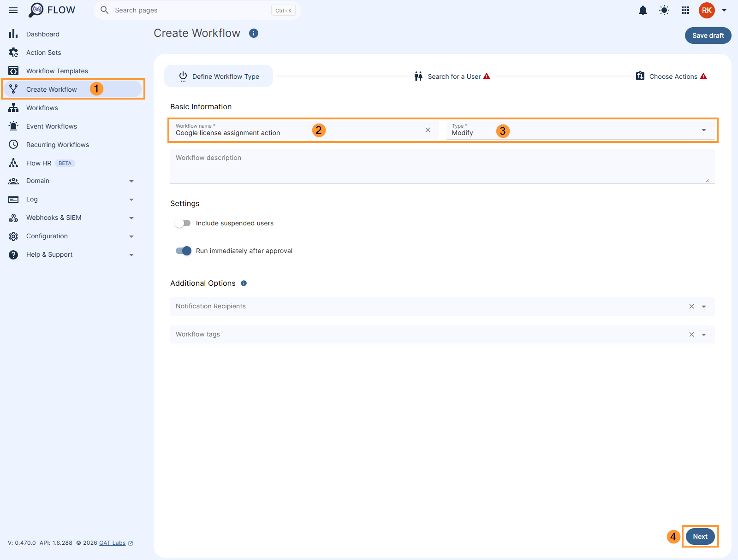738x560 pixels.
Task: Click the Webhooks & SIEM icon
Action: 13,218
